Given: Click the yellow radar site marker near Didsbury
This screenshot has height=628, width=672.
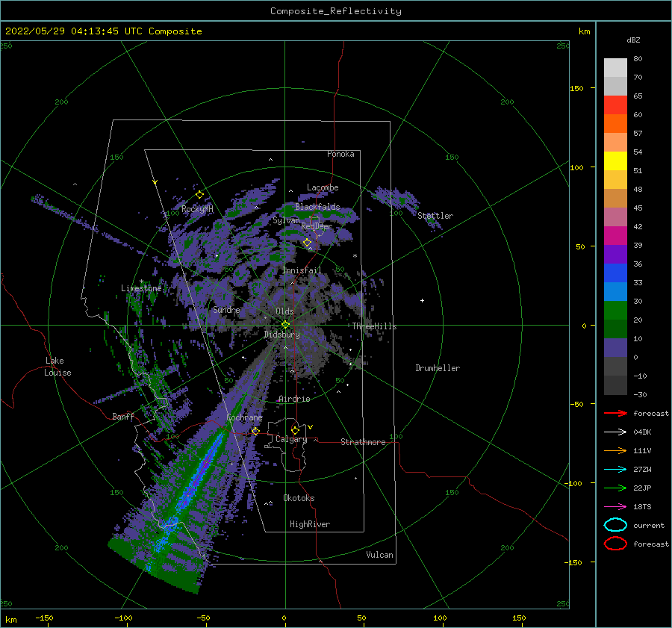Looking at the screenshot, I should (285, 325).
